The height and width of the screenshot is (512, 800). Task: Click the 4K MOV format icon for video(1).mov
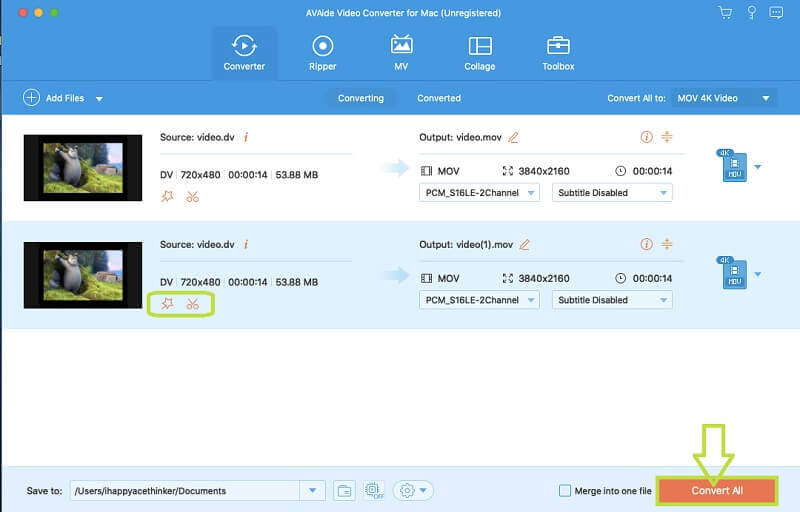pos(733,273)
